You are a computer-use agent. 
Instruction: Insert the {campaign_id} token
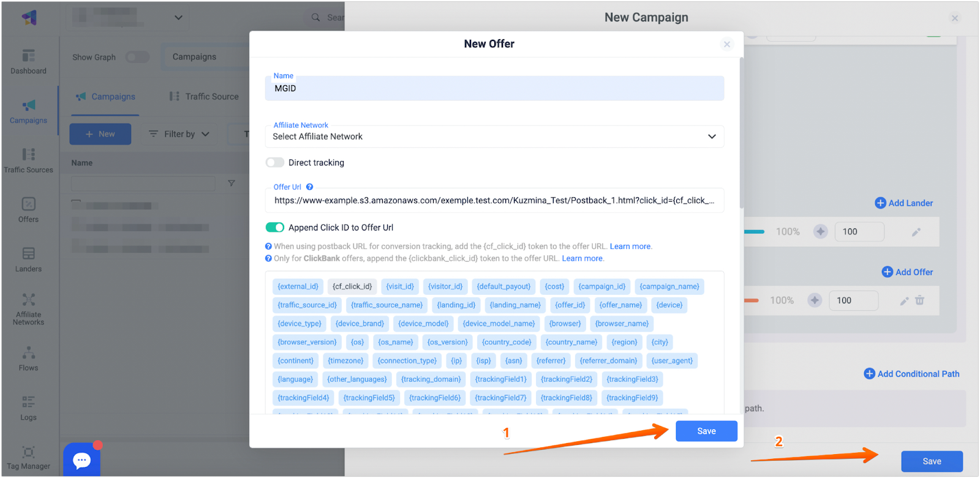pyautogui.click(x=601, y=286)
